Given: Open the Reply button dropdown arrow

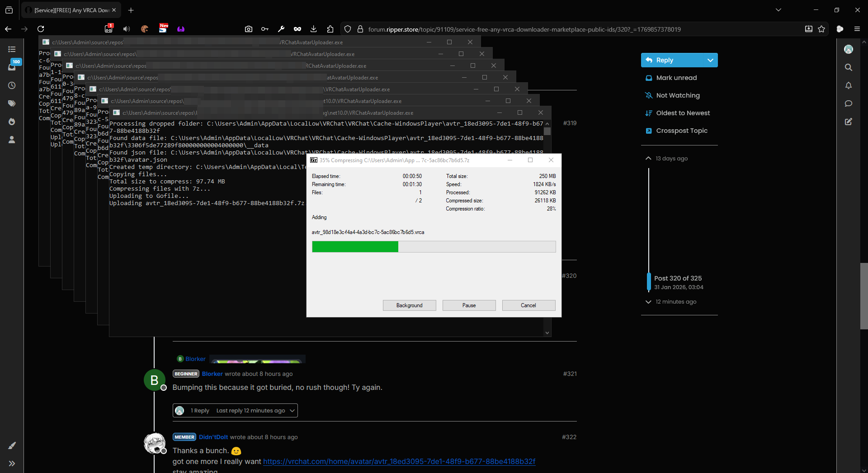Looking at the screenshot, I should [710, 60].
